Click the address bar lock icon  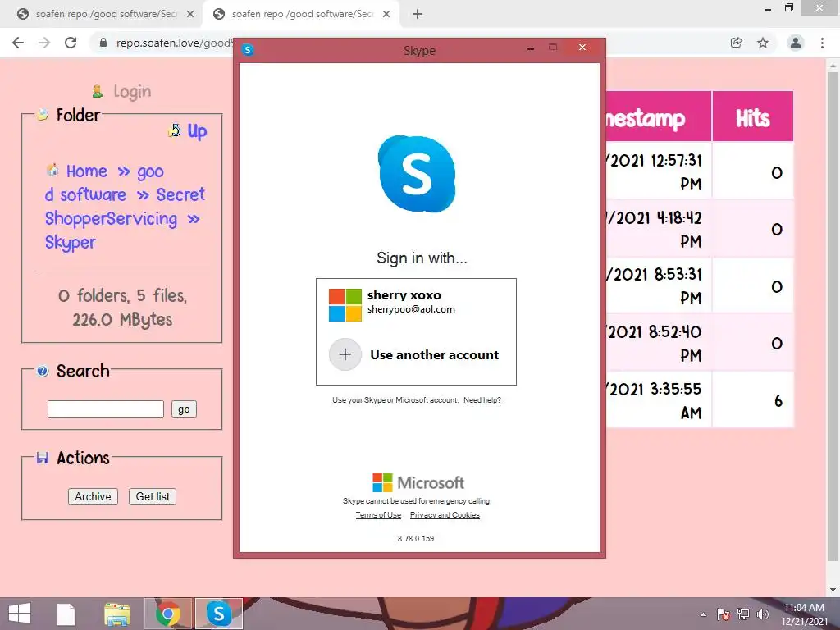click(103, 43)
